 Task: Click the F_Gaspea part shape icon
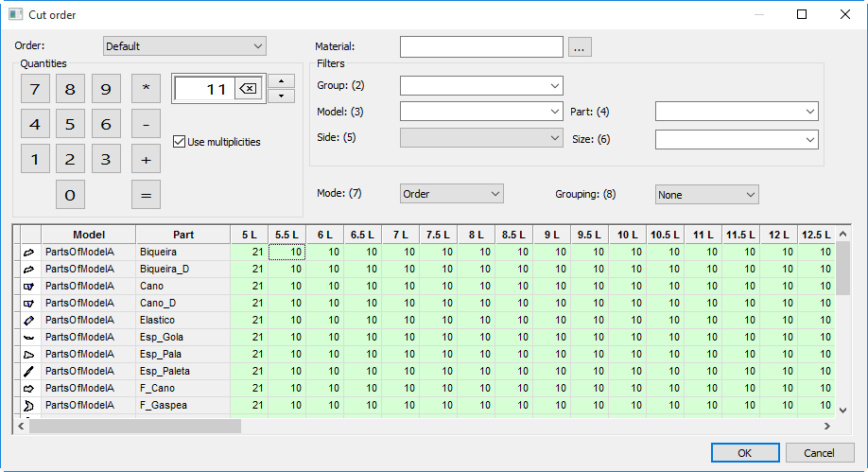pyautogui.click(x=28, y=406)
